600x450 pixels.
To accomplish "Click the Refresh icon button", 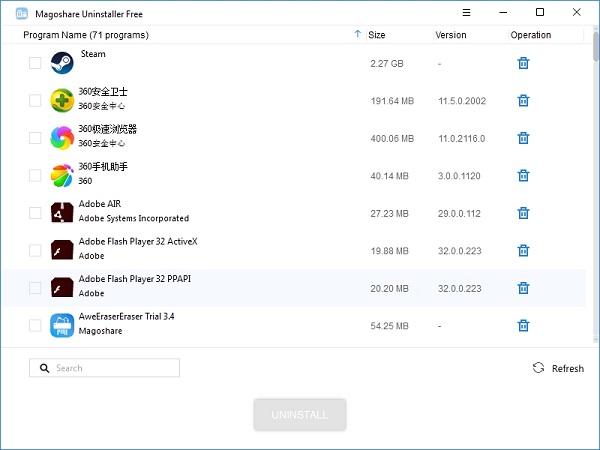I will [x=539, y=368].
